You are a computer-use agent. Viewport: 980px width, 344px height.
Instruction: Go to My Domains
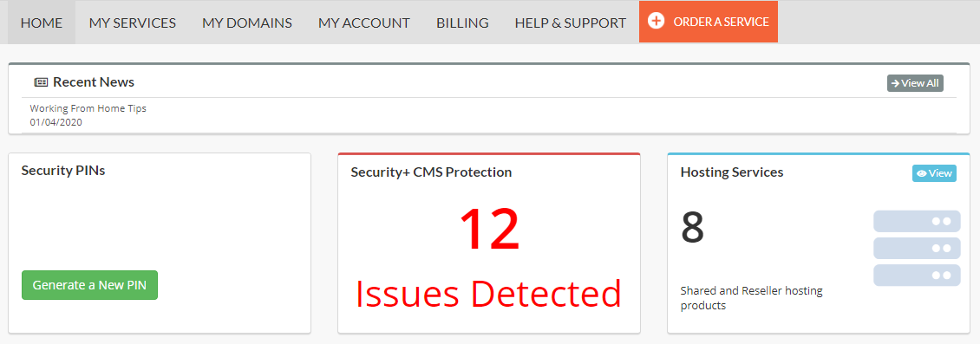pos(247,23)
